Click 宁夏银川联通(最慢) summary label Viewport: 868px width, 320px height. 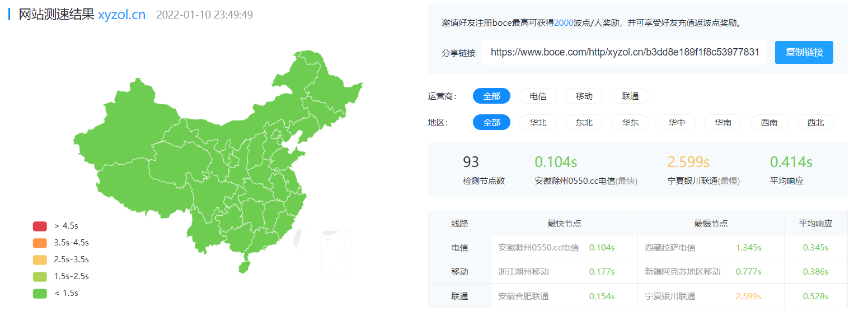pyautogui.click(x=703, y=181)
